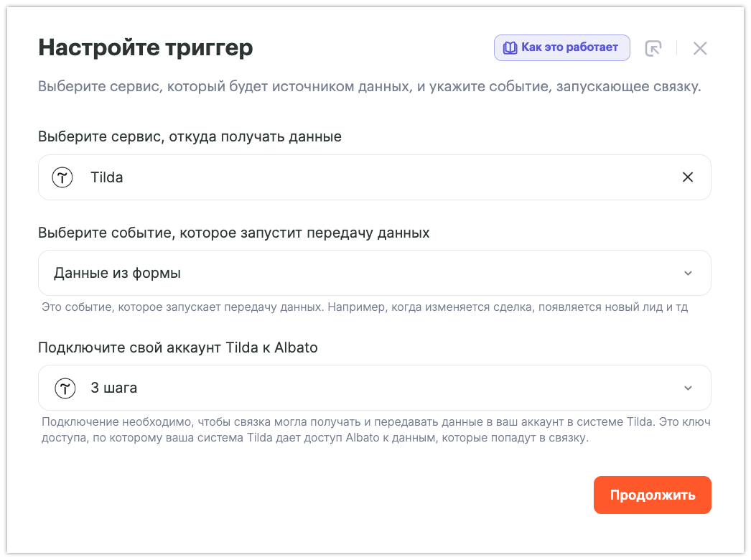The width and height of the screenshot is (751, 560).
Task: Expand the chevron on the event selector
Action: click(688, 273)
